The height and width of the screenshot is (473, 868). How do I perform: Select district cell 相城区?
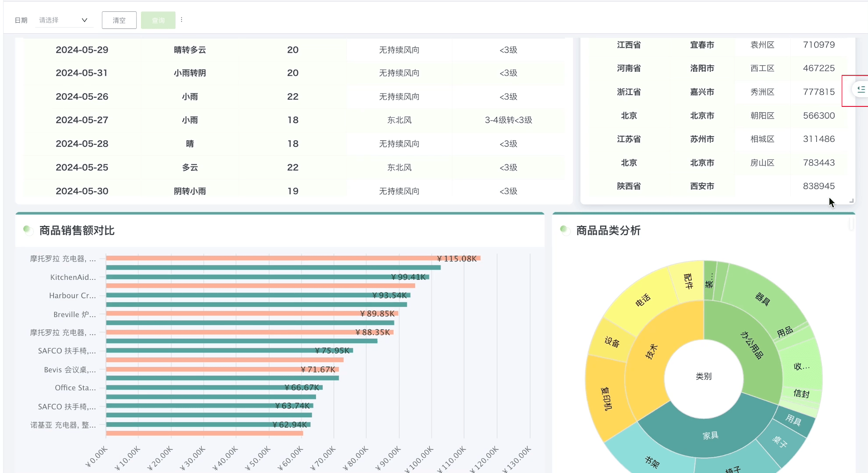[762, 139]
